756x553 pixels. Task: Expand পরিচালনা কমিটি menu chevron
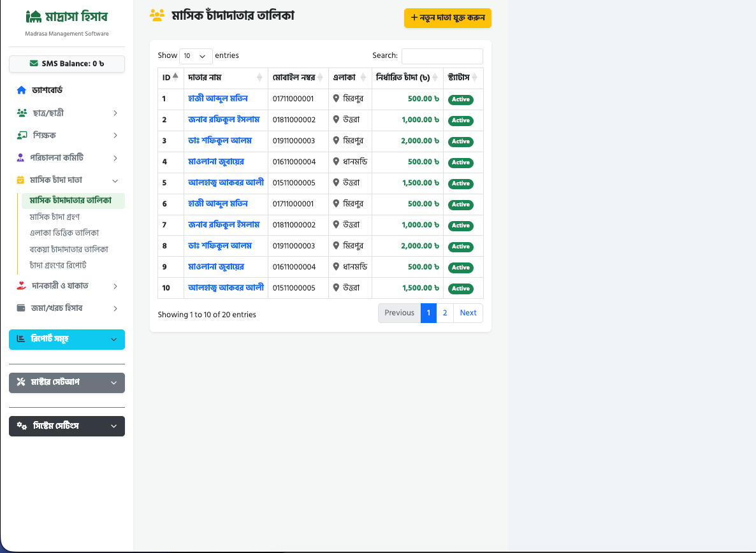pyautogui.click(x=115, y=158)
